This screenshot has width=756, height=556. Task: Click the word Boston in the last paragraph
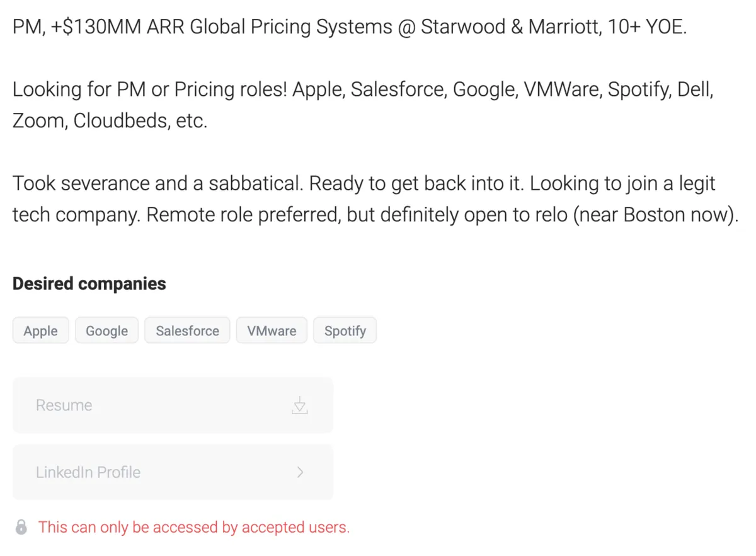[x=660, y=215]
